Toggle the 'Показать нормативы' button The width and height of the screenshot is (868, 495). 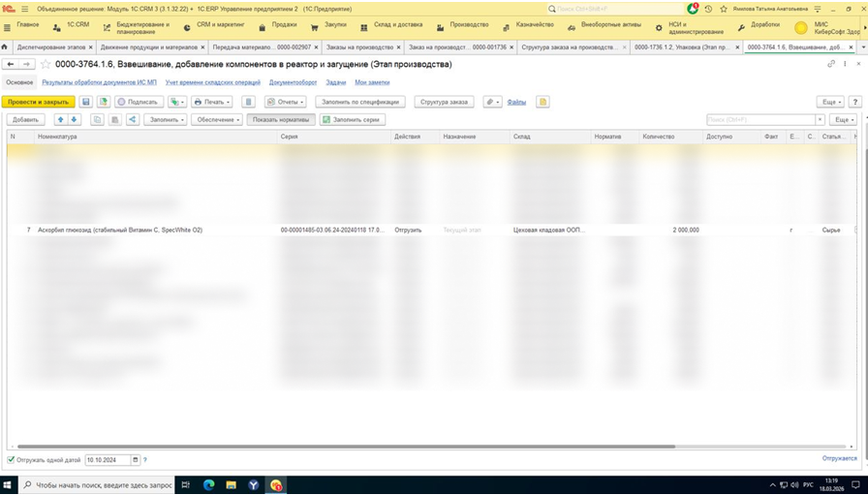(x=280, y=120)
